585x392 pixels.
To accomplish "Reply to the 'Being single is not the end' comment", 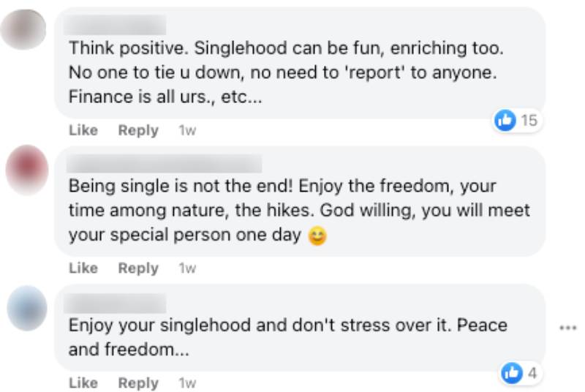I will pos(138,268).
